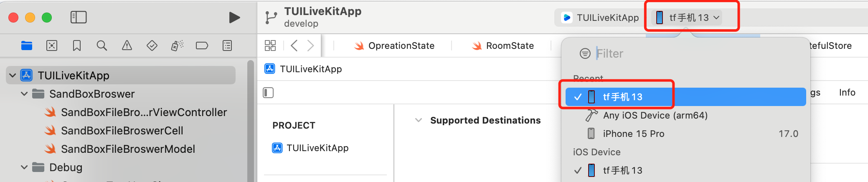Run the project with the play button
Image resolution: width=868 pixels, height=182 pixels.
tap(234, 18)
